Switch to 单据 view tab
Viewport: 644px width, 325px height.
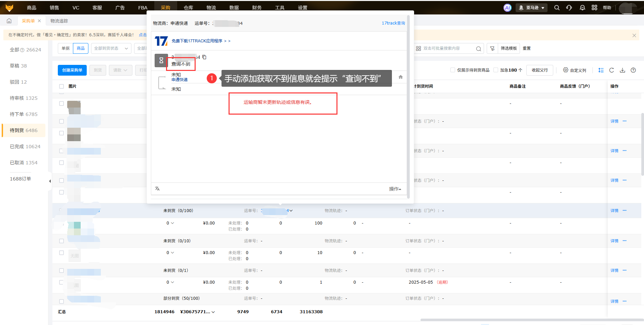[x=66, y=48]
